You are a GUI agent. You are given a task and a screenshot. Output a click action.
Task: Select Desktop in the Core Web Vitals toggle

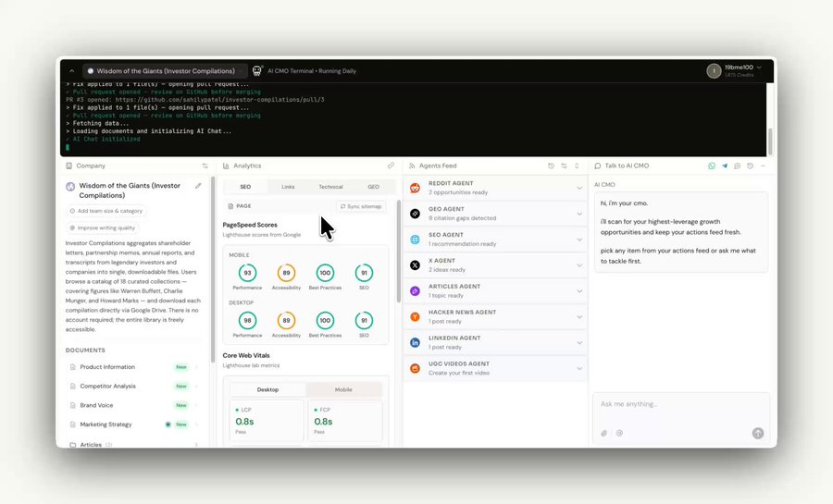point(267,389)
